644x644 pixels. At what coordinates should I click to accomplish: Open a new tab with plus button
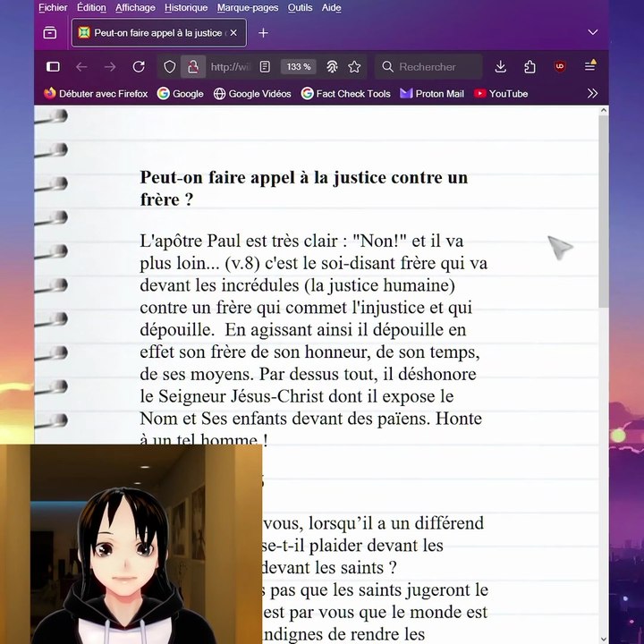click(x=263, y=32)
